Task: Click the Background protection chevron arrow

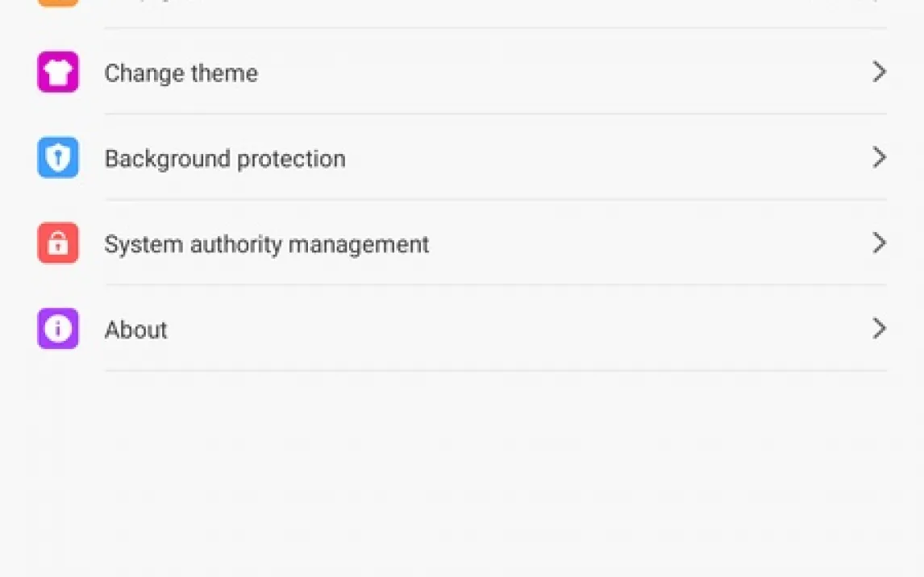Action: pyautogui.click(x=879, y=157)
